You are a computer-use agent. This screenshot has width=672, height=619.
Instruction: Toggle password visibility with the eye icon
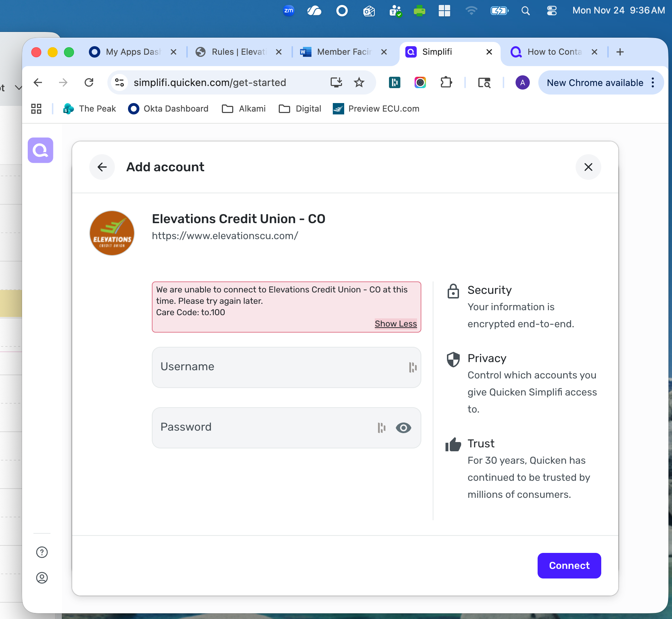(404, 428)
